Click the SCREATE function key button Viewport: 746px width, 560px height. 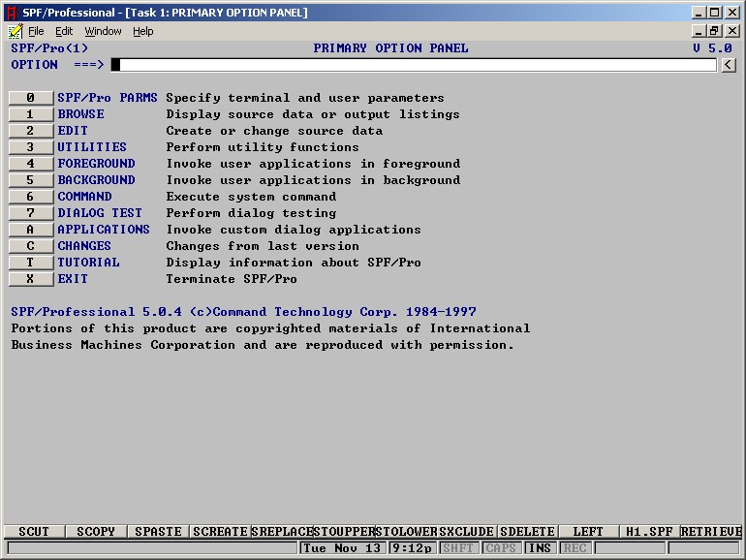pos(220,532)
